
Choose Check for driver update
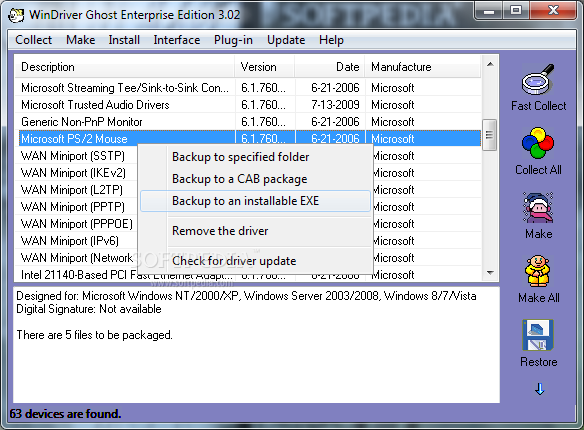coord(256,261)
